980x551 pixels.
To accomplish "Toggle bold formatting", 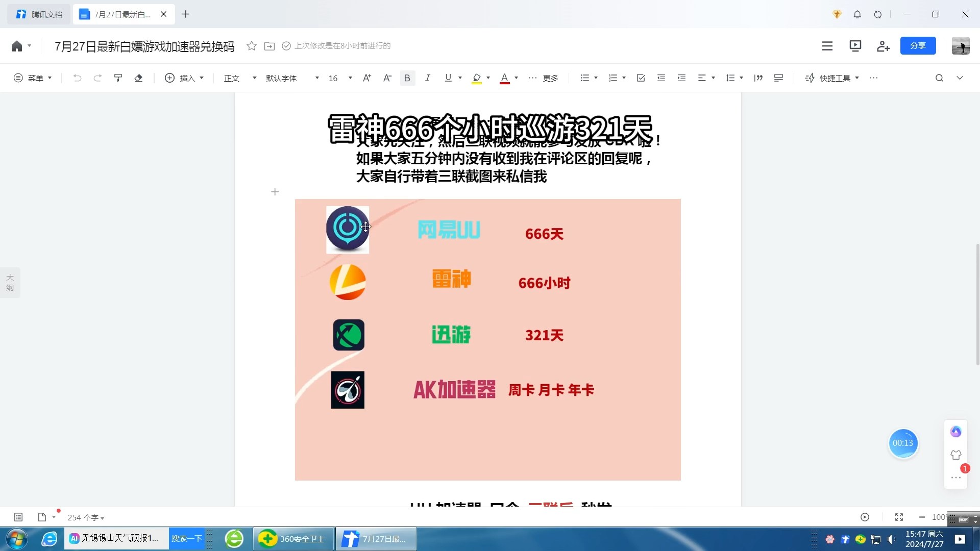I will pos(407,78).
